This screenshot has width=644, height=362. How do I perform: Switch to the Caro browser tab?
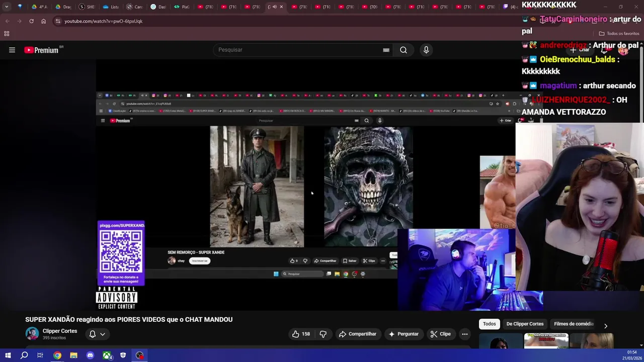(x=134, y=7)
